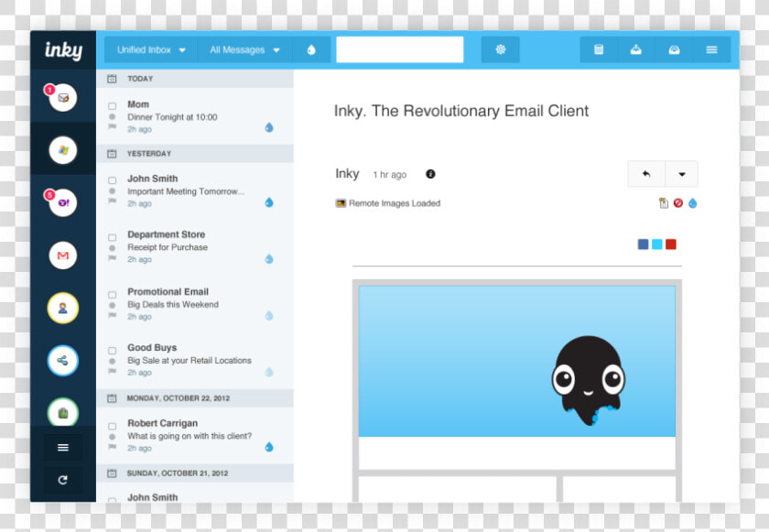This screenshot has width=769, height=532.
Task: Switch to the Gmail account icon
Action: click(63, 255)
